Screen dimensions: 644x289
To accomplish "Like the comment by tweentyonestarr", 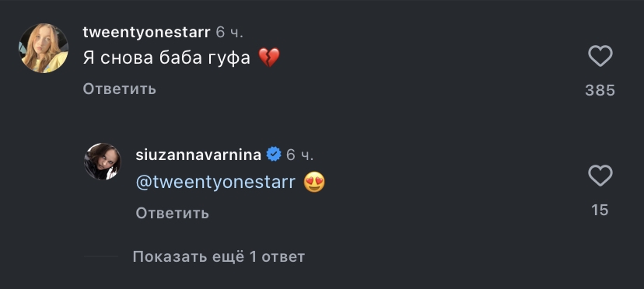I will click(x=600, y=56).
